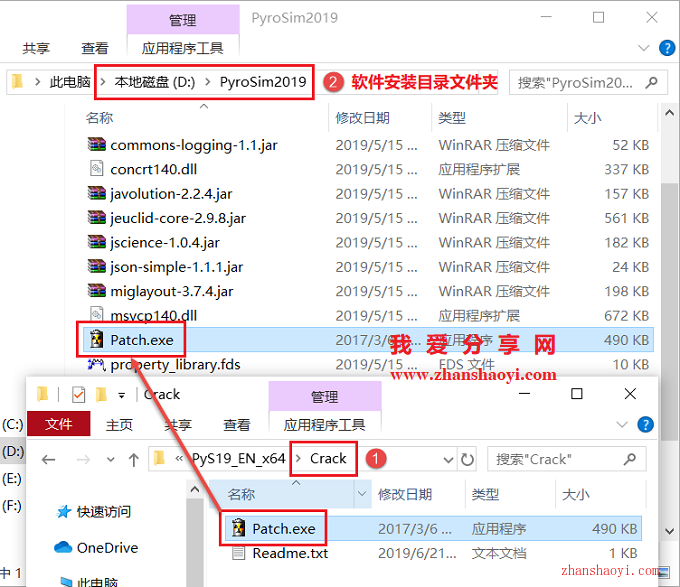
Task: Switch to the 主页 tab in Crack window
Action: (119, 424)
